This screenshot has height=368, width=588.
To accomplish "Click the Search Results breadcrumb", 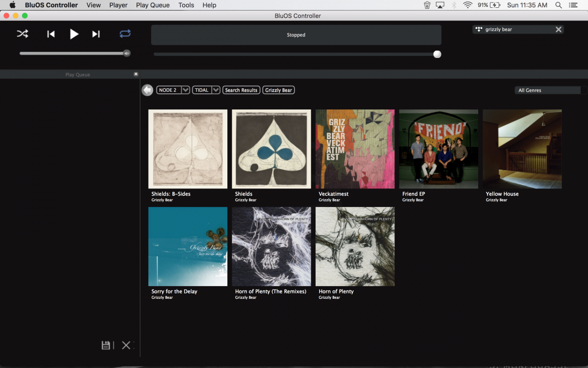I will point(241,90).
